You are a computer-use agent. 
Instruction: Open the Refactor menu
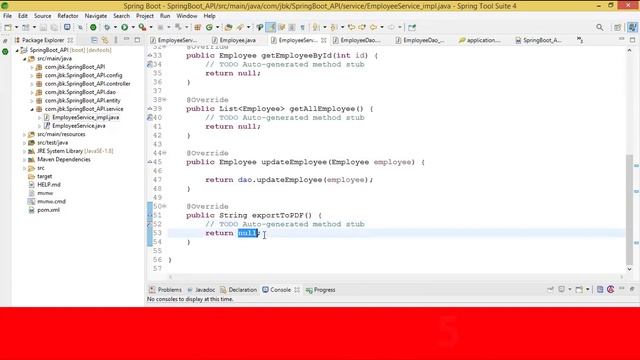pyautogui.click(x=68, y=16)
